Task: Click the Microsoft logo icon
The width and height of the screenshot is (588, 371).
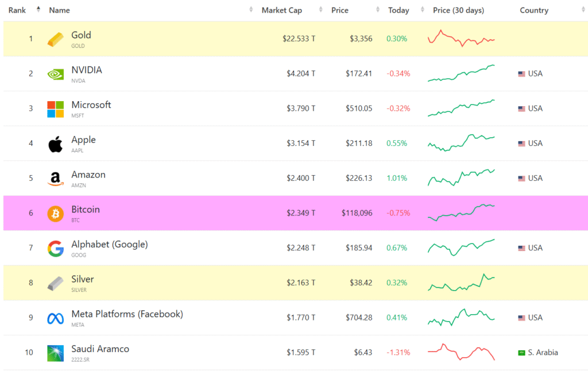Action: 56,109
